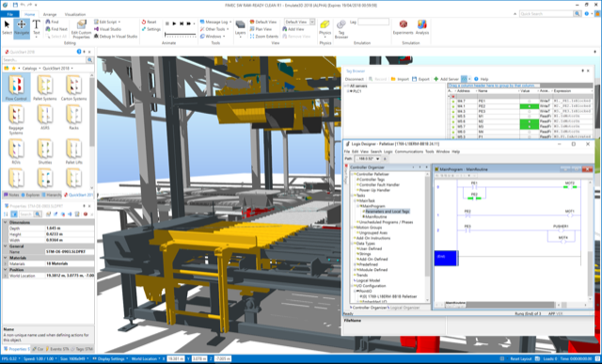602x364 pixels.
Task: Open the Flow Control catalog folder
Action: pos(16,87)
